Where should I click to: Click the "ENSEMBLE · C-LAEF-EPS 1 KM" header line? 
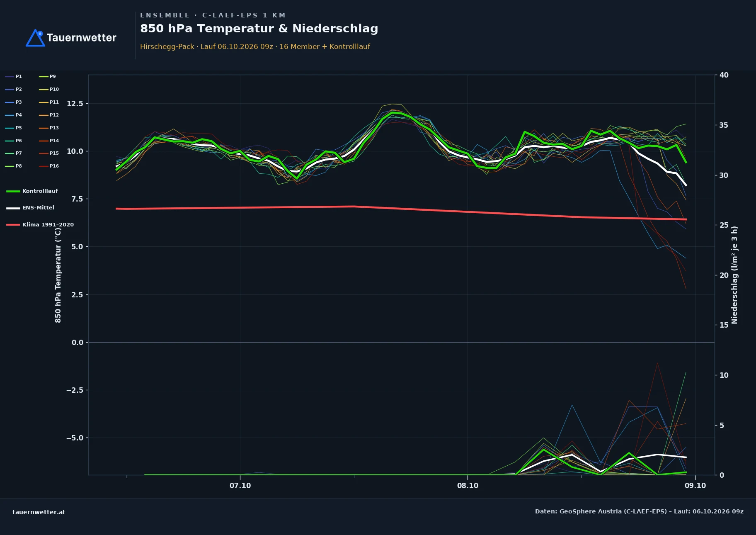(213, 15)
